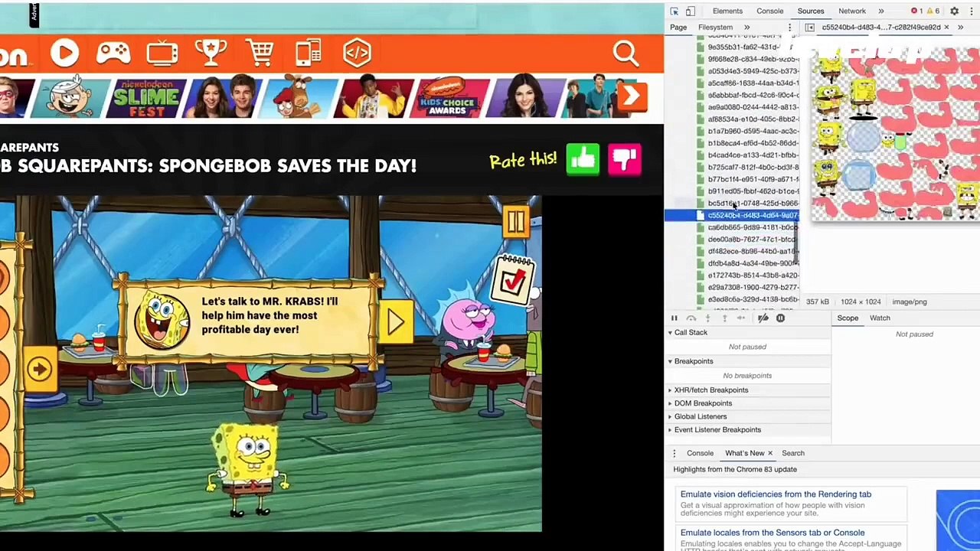This screenshot has height=551, width=980.
Task: Click the orange arrow sign on the left
Action: coord(40,369)
